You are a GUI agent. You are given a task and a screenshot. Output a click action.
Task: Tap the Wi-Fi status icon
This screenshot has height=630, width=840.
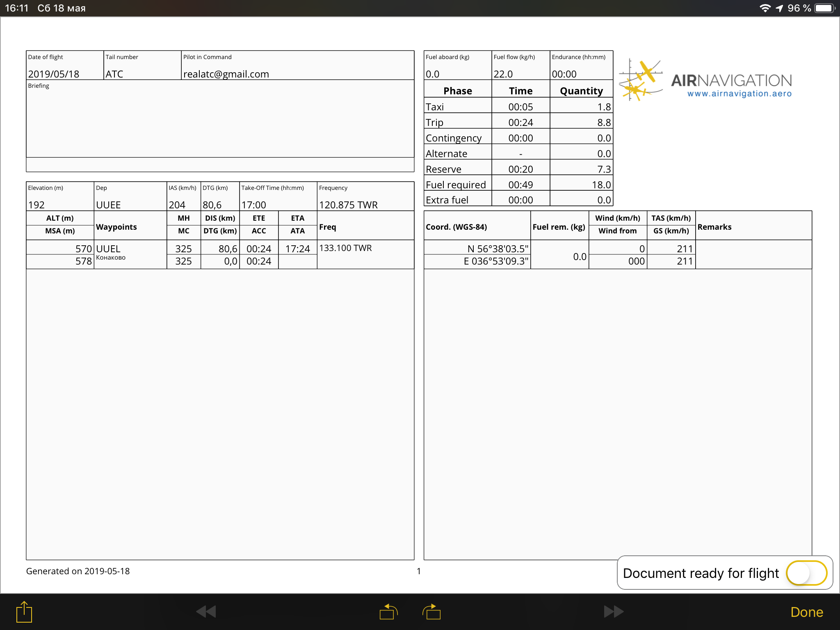765,8
